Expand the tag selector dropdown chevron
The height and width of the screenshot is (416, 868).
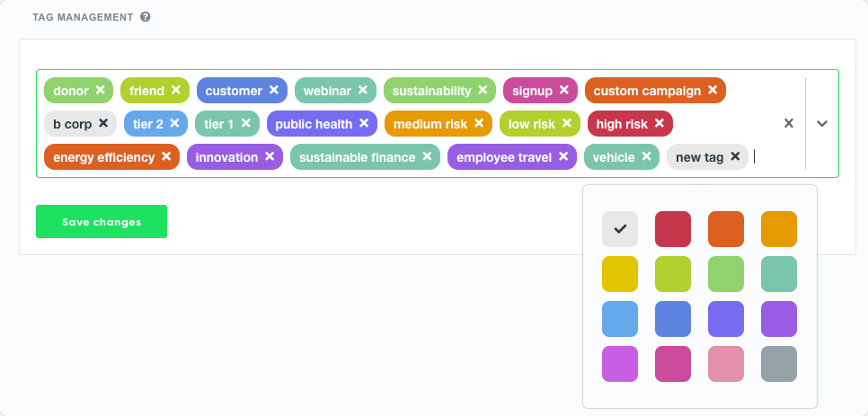[x=822, y=123]
